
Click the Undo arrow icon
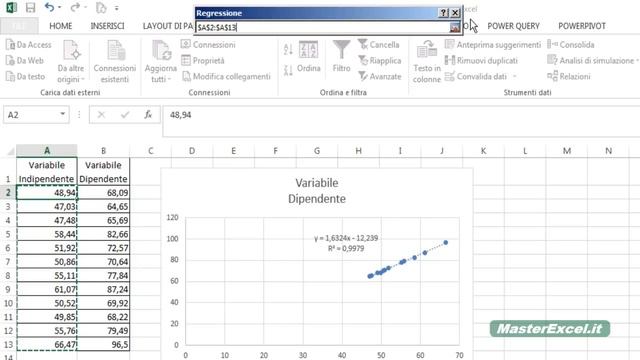pos(49,7)
